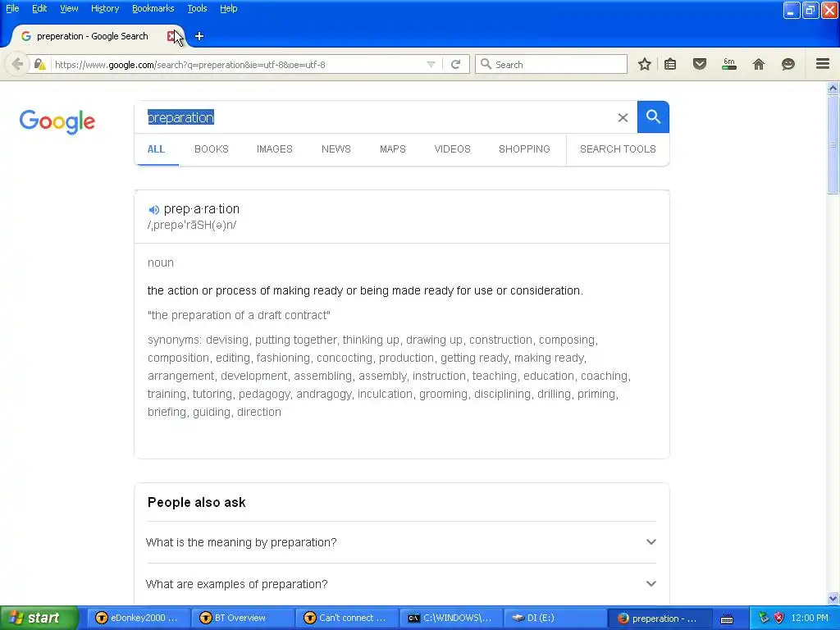This screenshot has width=840, height=630.
Task: Save page to Pocket icon
Action: pyautogui.click(x=700, y=64)
